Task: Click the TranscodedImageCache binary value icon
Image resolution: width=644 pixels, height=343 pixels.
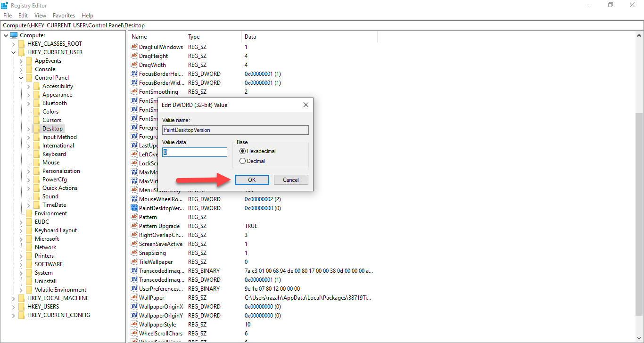Action: [x=134, y=271]
